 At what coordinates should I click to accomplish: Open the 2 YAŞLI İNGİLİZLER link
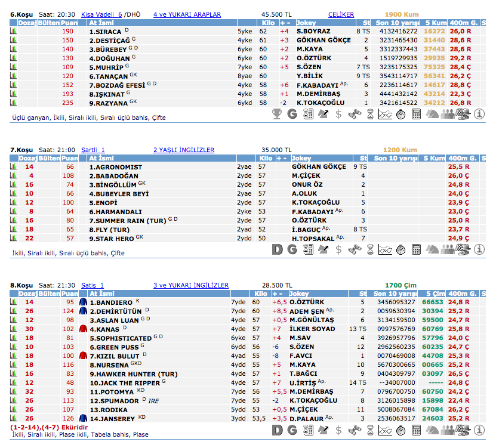click(x=184, y=150)
